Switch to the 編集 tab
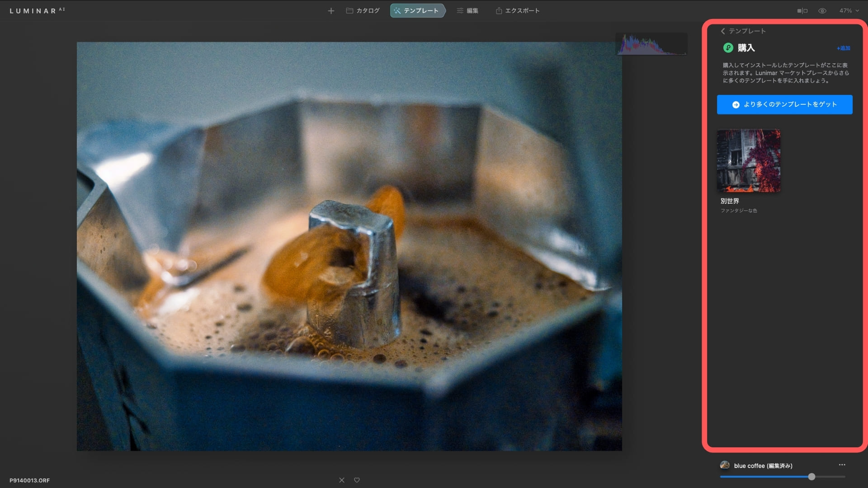This screenshot has height=488, width=868. coord(467,11)
